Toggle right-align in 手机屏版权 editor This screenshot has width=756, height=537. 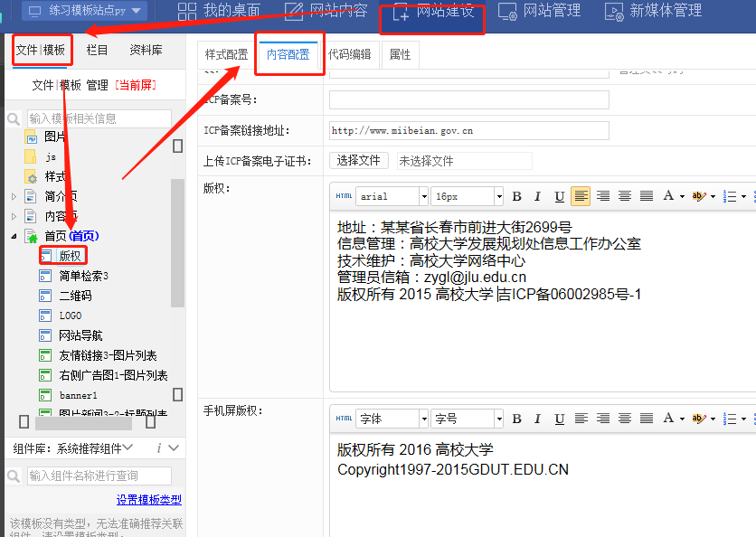tap(625, 419)
